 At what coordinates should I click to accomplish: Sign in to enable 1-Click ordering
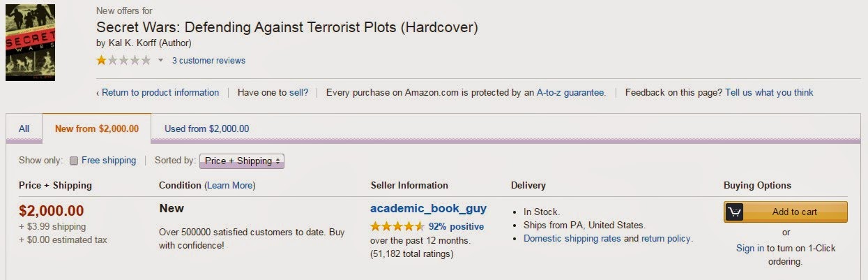coord(750,248)
